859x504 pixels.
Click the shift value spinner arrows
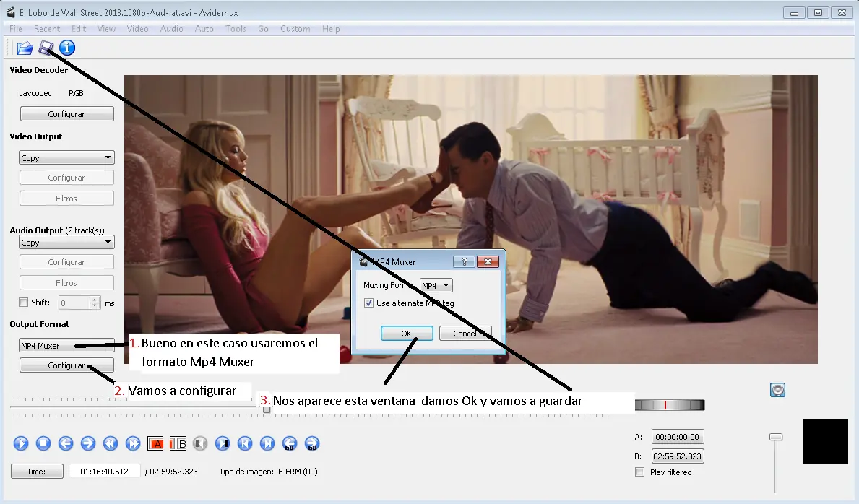(x=95, y=303)
